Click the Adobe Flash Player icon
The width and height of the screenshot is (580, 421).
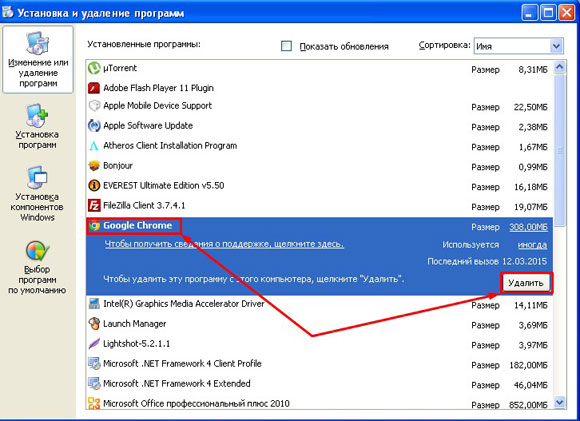(94, 88)
